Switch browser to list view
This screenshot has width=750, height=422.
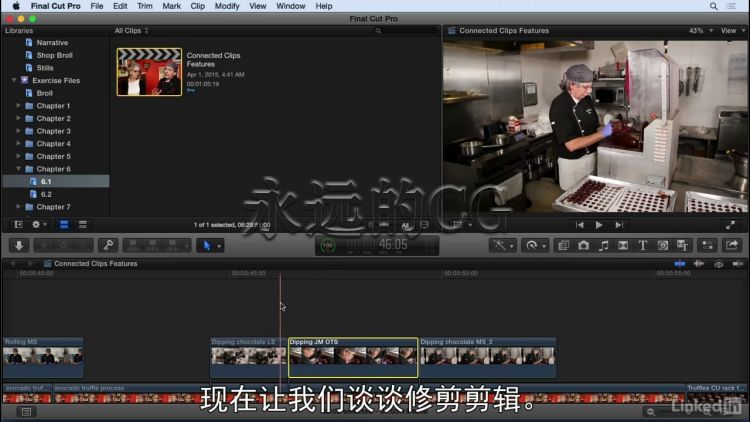83,224
